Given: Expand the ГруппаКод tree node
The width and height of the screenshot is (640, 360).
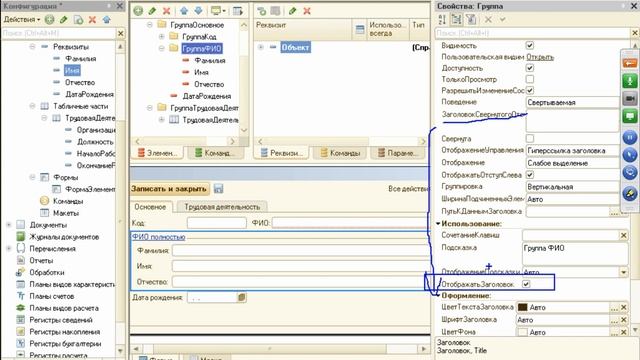Looking at the screenshot, I should (162, 37).
